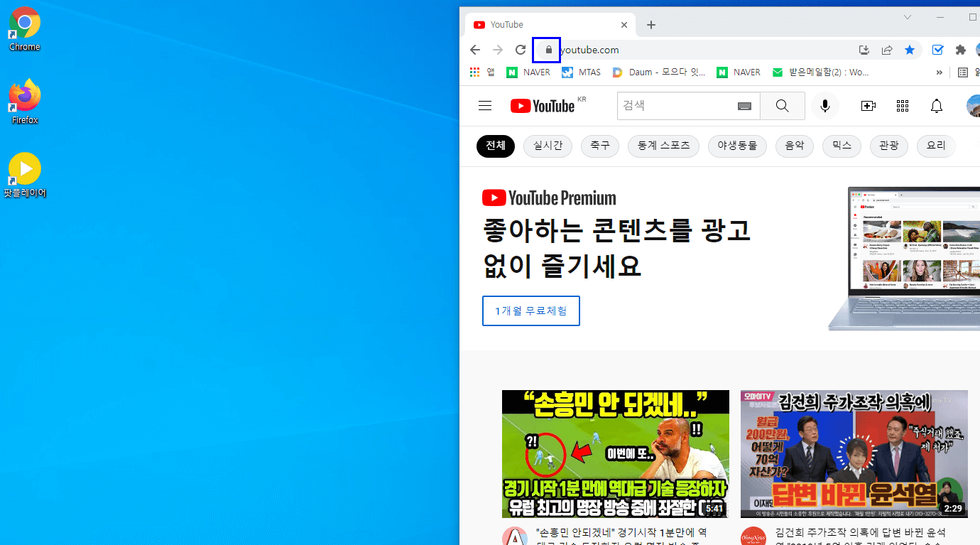Select the 믹스 category chip
Image resolution: width=980 pixels, height=545 pixels.
[842, 146]
